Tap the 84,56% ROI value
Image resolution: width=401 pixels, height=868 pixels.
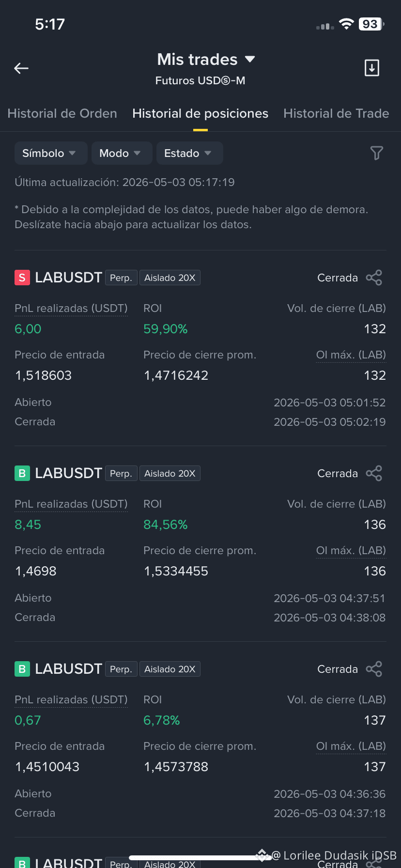[166, 525]
